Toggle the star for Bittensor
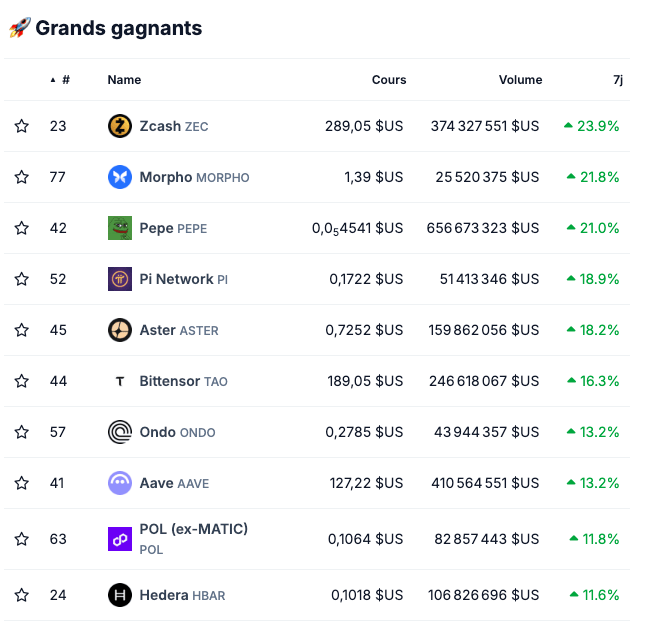Screen dimensions: 647x621 pos(22,381)
